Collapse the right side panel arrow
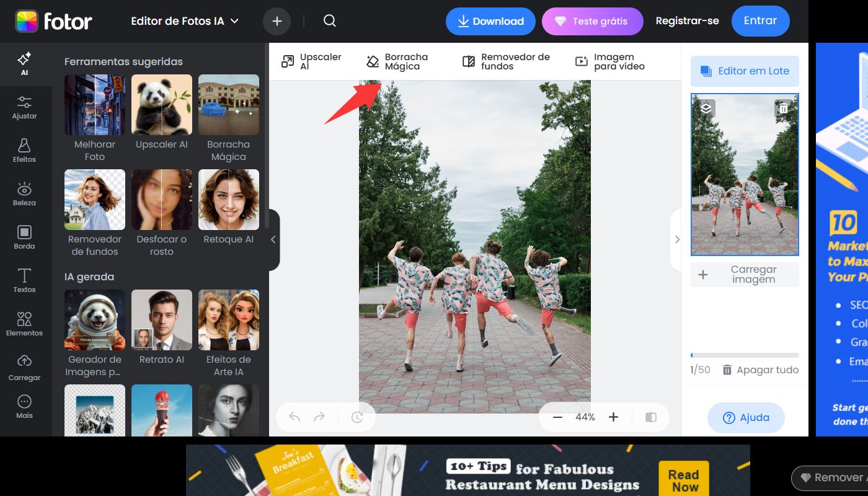The image size is (868, 496). [x=677, y=240]
